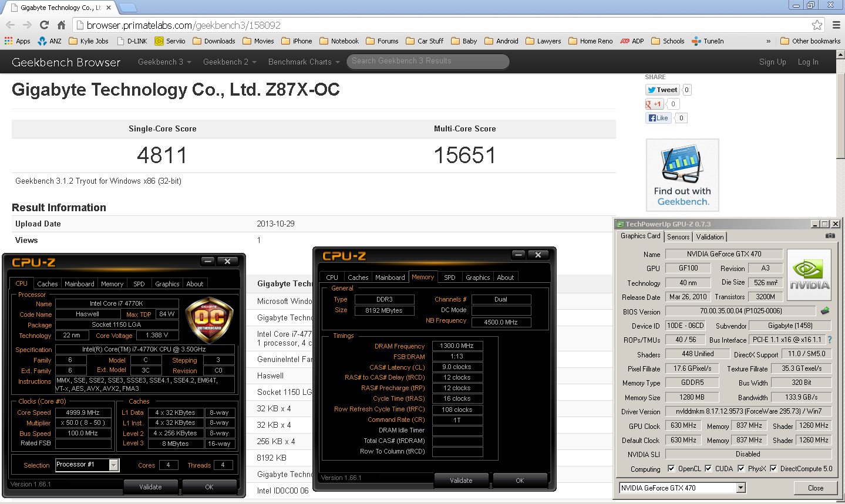Viewport: 845px width, 504px height.
Task: Open a new browser tab
Action: 128,8
